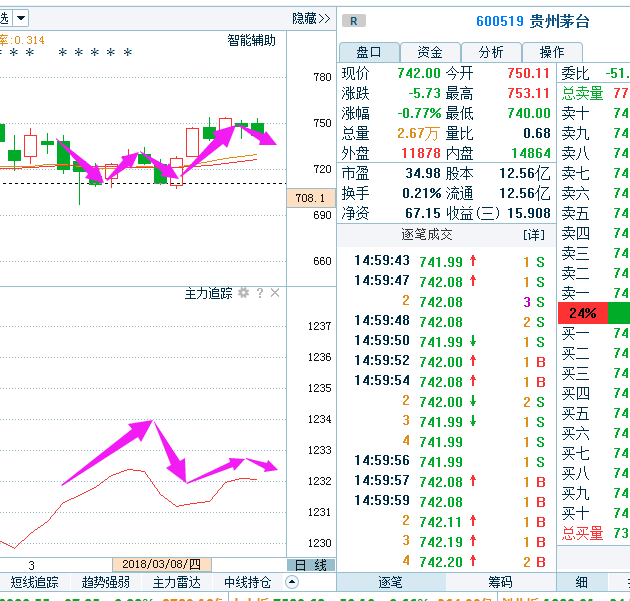Open transaction details via [详] link
630x601 pixels.
(x=534, y=234)
